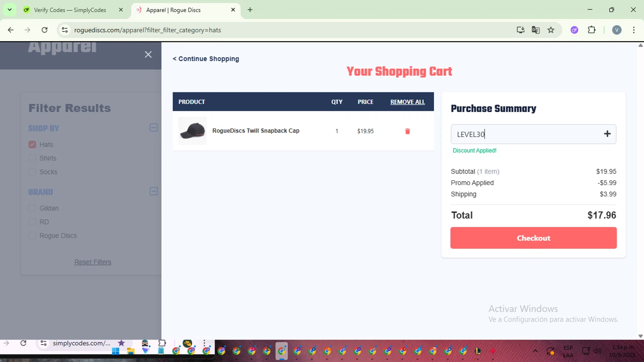Open the Windows Start menu

115,351
